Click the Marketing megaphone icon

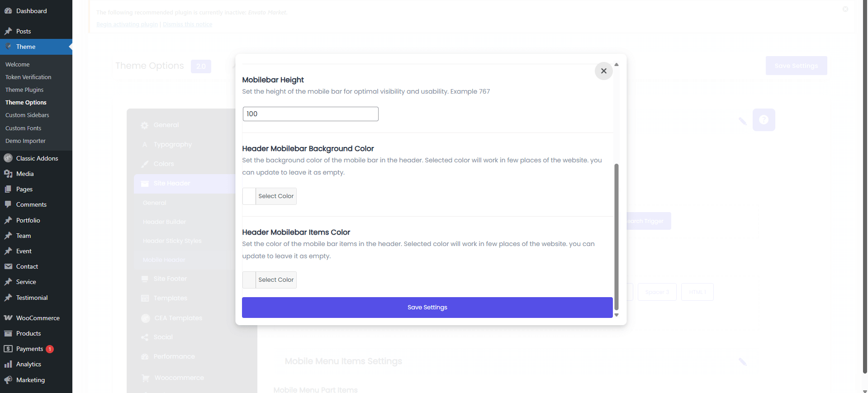(x=8, y=380)
